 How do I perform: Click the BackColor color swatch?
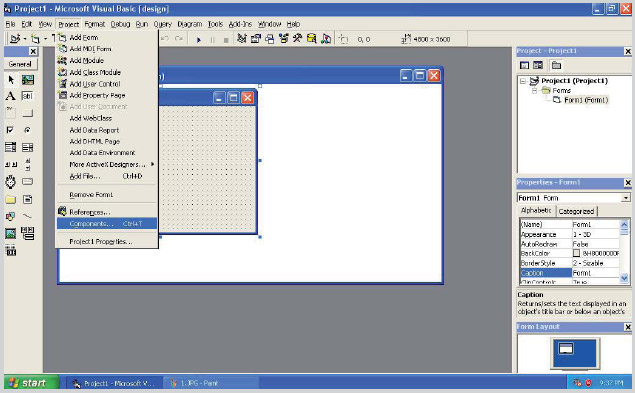576,253
